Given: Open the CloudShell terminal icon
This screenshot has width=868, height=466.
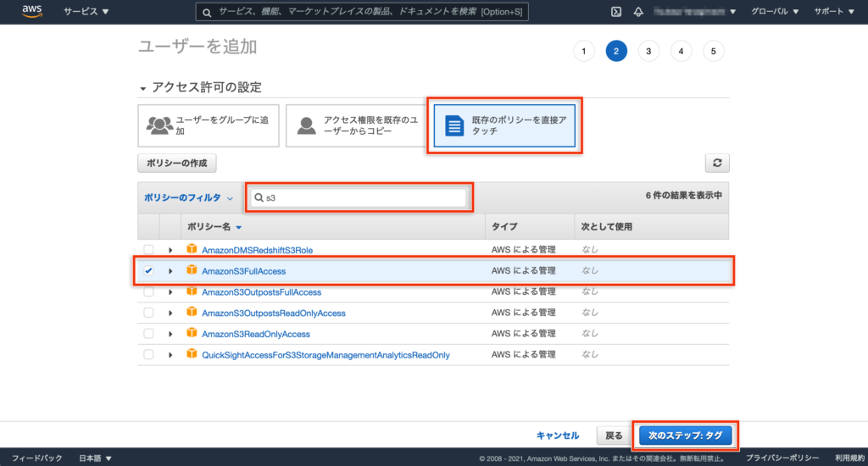Looking at the screenshot, I should (x=616, y=12).
